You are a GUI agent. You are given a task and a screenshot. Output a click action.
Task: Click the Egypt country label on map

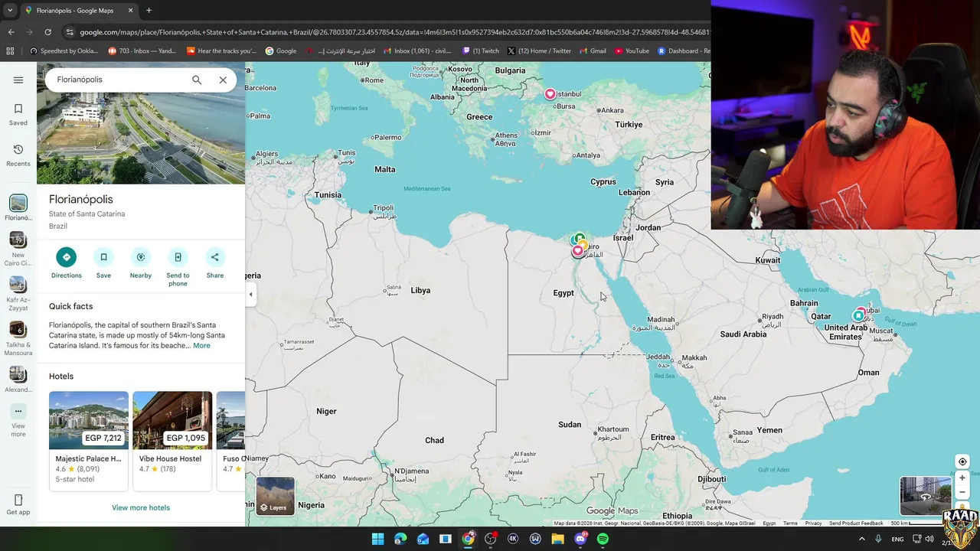click(x=563, y=293)
